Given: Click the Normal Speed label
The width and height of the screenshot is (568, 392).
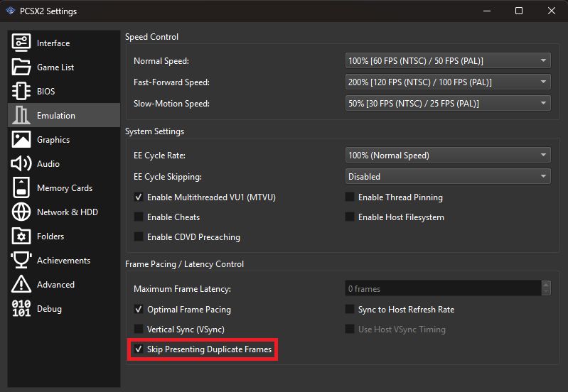Looking at the screenshot, I should pos(161,61).
